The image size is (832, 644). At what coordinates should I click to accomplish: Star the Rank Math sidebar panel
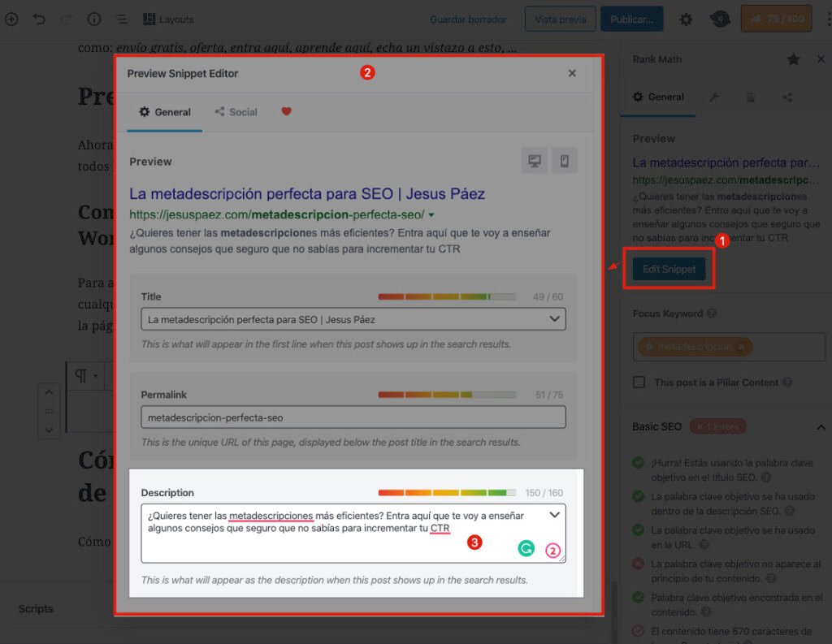coord(793,59)
